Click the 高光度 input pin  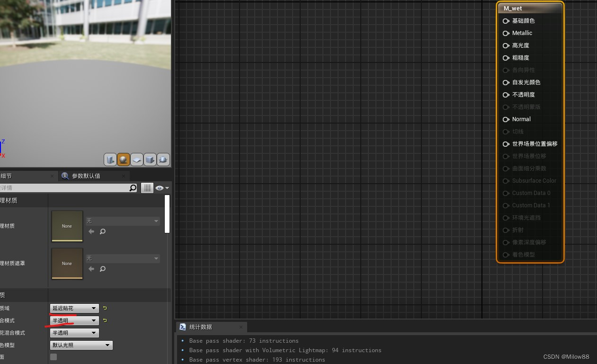tap(506, 45)
